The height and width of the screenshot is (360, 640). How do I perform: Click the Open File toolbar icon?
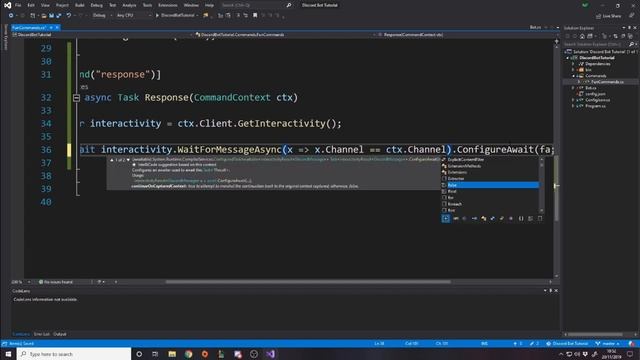(44, 16)
